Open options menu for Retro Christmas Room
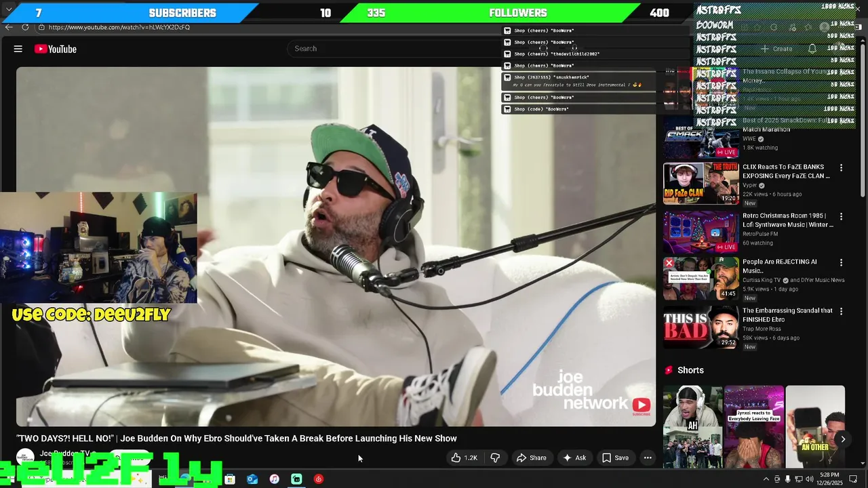Screen dimensions: 868x488 click(x=842, y=216)
